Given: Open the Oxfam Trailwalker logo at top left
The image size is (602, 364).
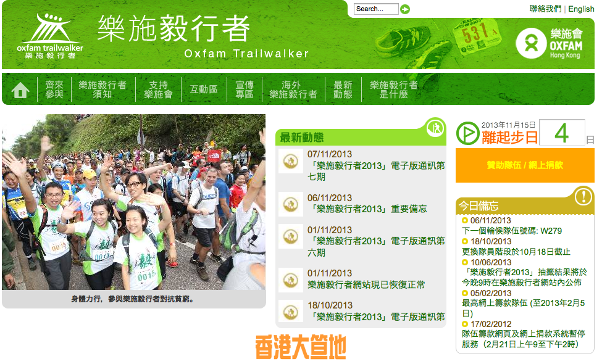Looking at the screenshot, I should (50, 36).
